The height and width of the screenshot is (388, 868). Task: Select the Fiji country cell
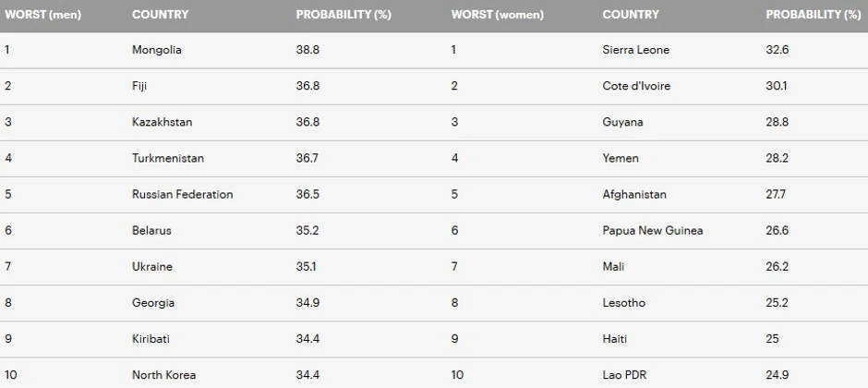[x=139, y=86]
